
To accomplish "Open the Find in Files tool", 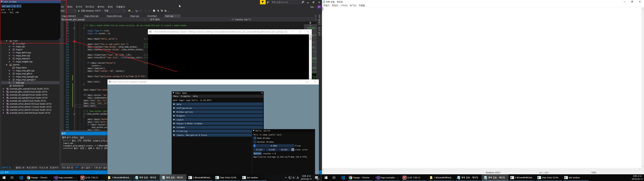I will tap(129, 11).
